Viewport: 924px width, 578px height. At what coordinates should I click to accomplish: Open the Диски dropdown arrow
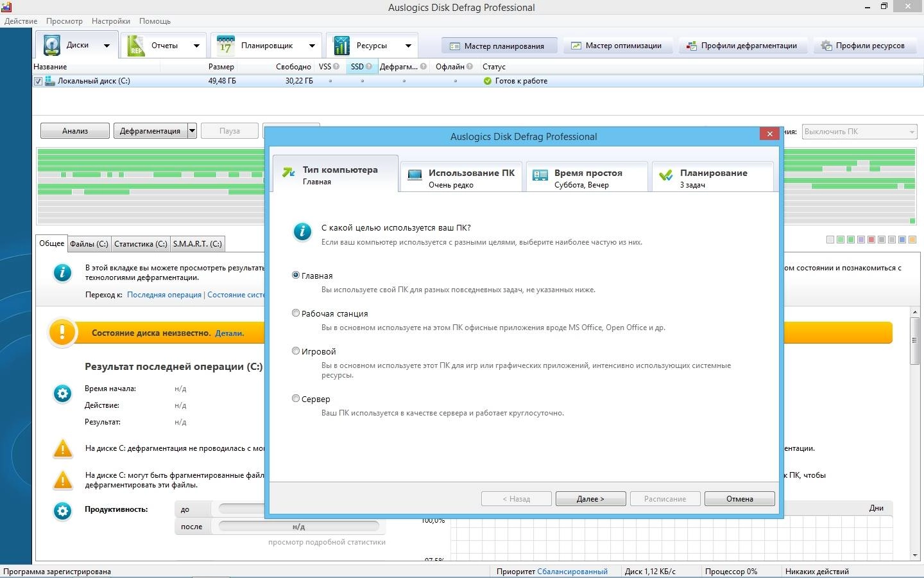tap(107, 46)
